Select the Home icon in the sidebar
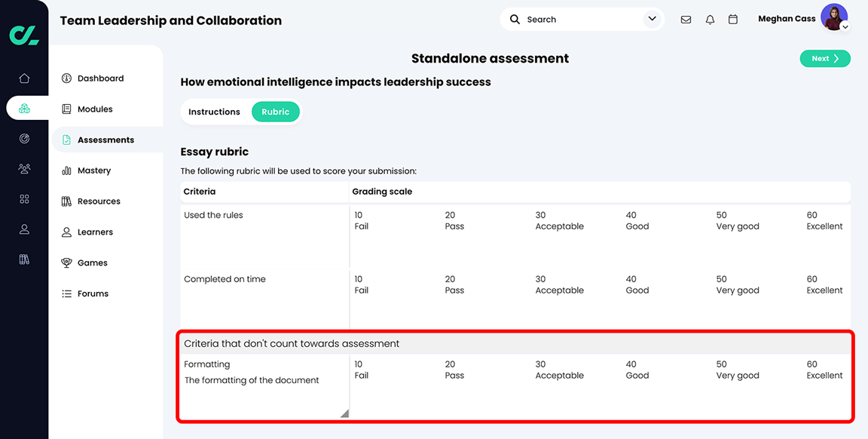 (24, 78)
